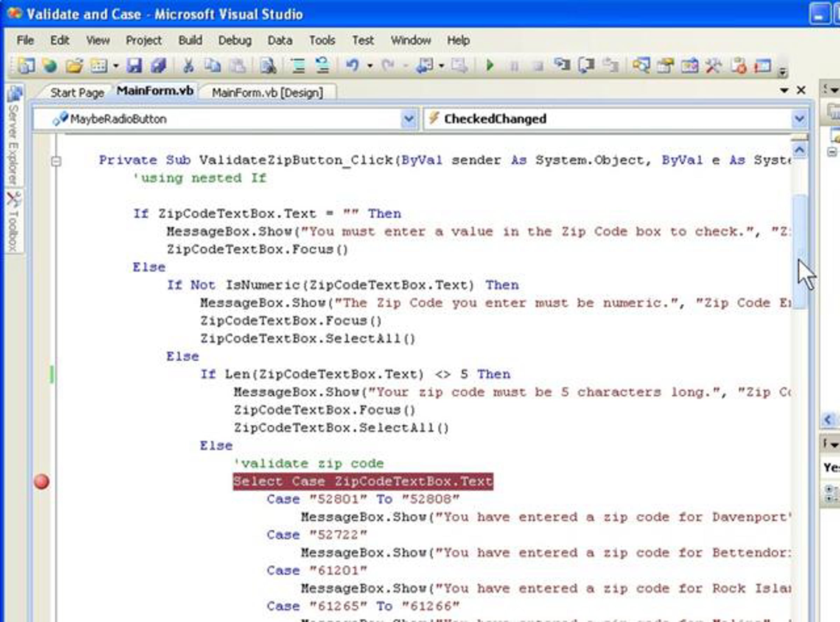Viewport: 840px width, 622px height.
Task: Open the CheckedChanged method name dropdown
Action: (799, 119)
